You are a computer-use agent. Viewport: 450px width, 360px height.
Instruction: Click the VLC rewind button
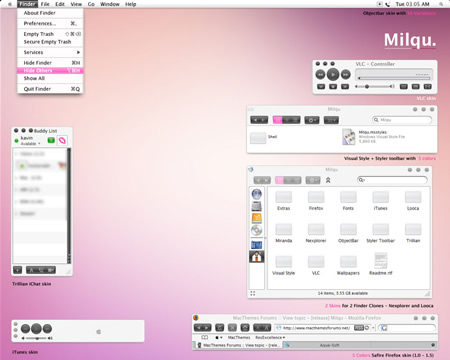coord(320,75)
